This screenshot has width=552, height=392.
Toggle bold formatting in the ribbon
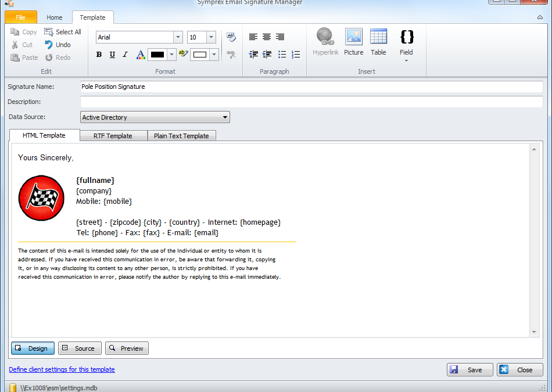pyautogui.click(x=99, y=54)
